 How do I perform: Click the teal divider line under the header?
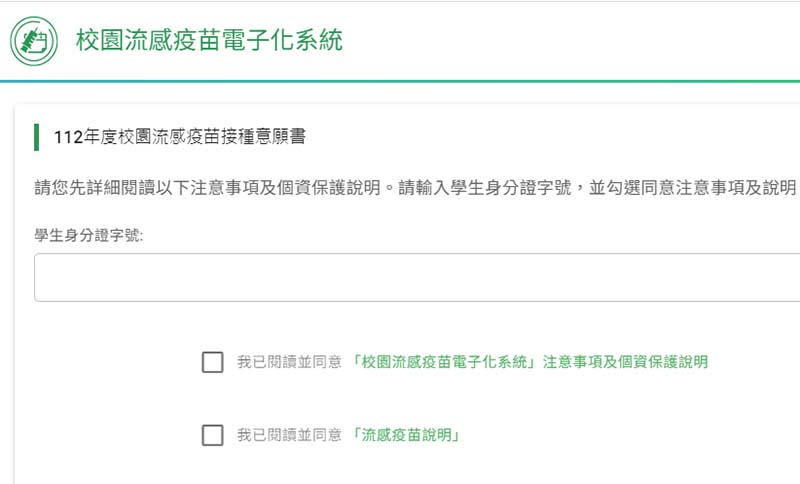400,81
